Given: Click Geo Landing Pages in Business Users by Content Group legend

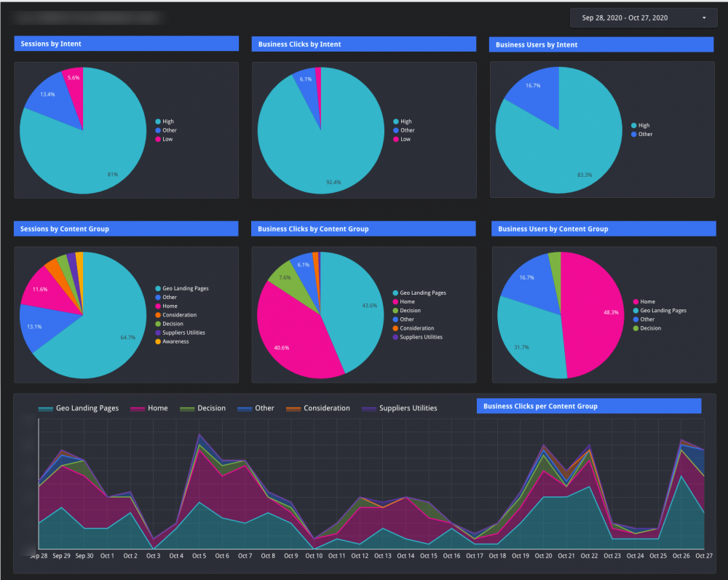Looking at the screenshot, I should [660, 311].
